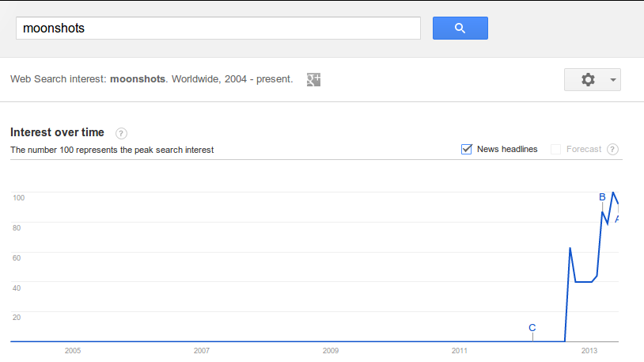Open help icon next to Forecast

612,150
